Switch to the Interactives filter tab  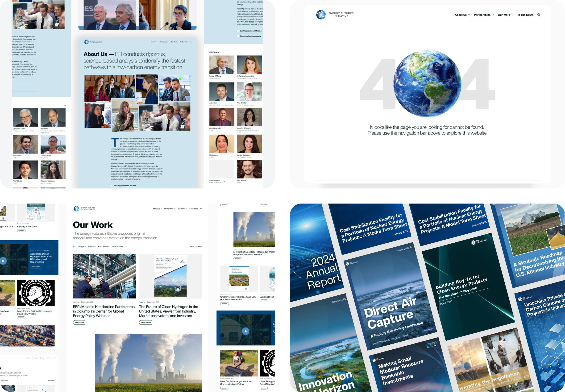coord(117,247)
